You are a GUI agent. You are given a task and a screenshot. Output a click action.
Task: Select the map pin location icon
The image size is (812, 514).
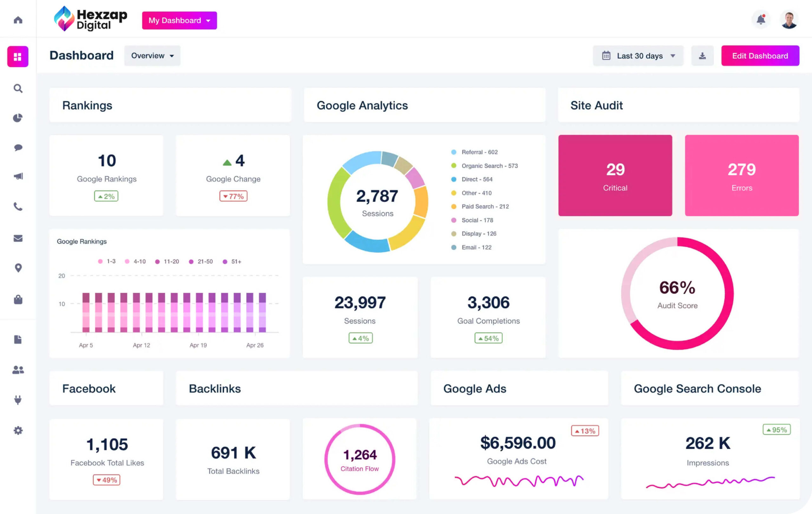click(x=18, y=268)
